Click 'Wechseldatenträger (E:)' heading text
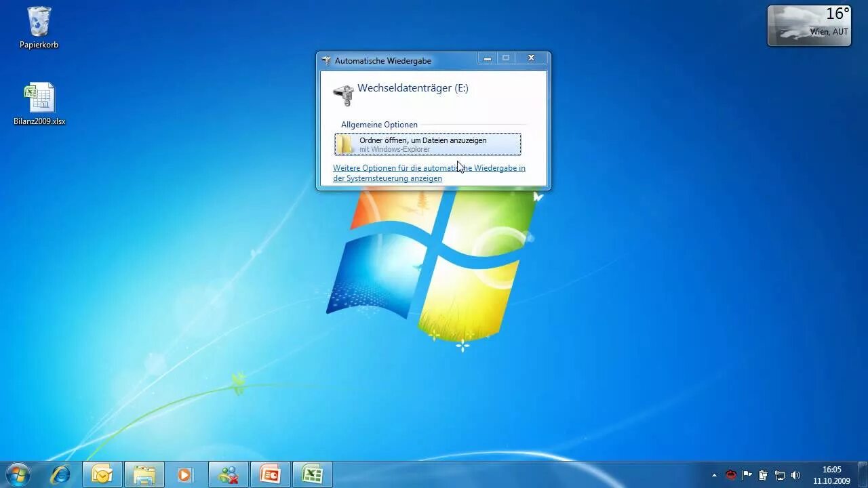This screenshot has height=488, width=868. (x=413, y=88)
